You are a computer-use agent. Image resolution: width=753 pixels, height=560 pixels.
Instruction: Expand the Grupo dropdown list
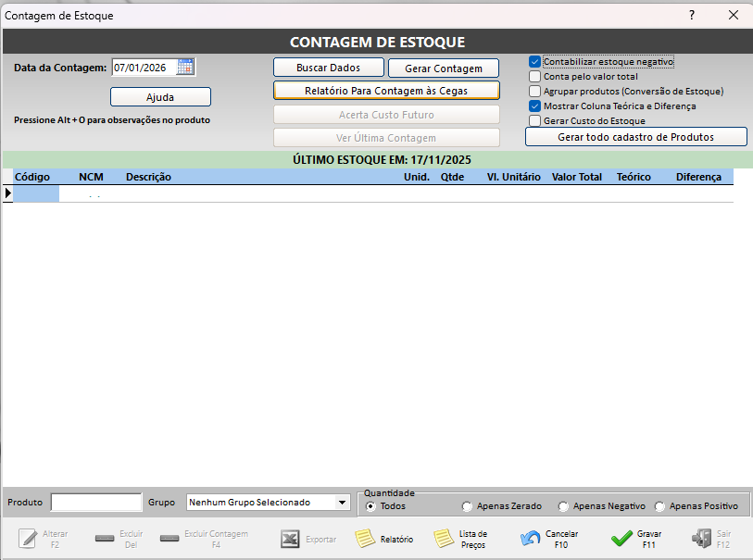coord(343,503)
